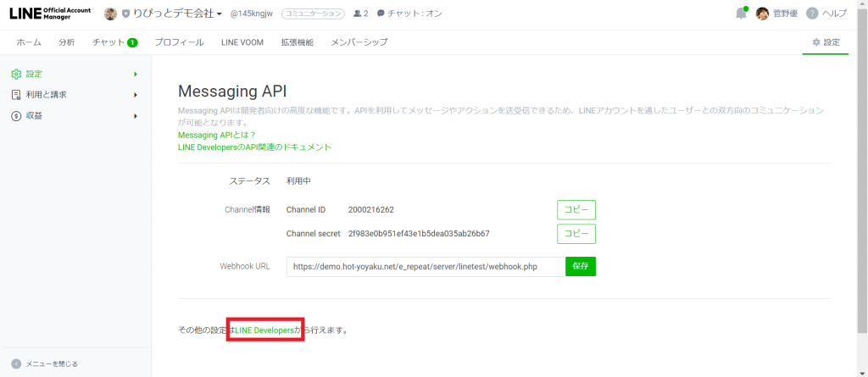The image size is (868, 377).
Task: Expand the 利用と請求 sidebar arrow
Action: click(x=135, y=95)
